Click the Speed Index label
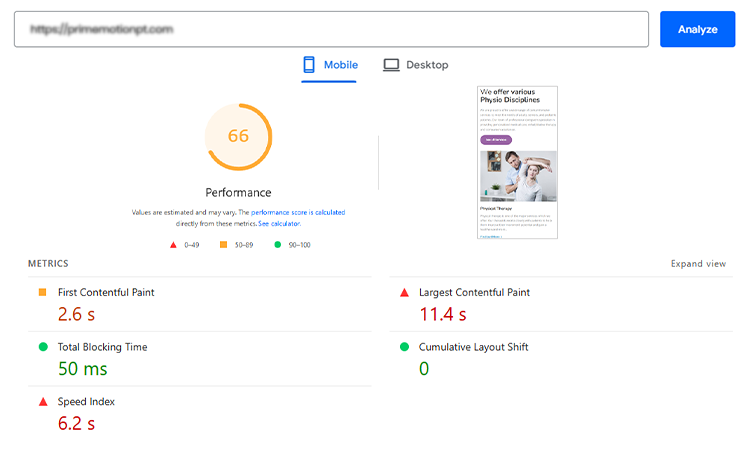The height and width of the screenshot is (450, 750). click(x=86, y=402)
